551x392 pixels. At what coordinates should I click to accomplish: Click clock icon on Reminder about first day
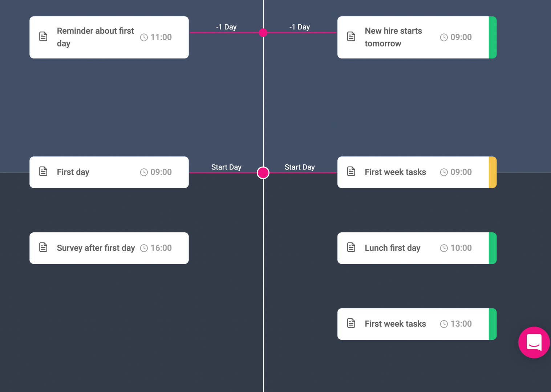point(144,37)
